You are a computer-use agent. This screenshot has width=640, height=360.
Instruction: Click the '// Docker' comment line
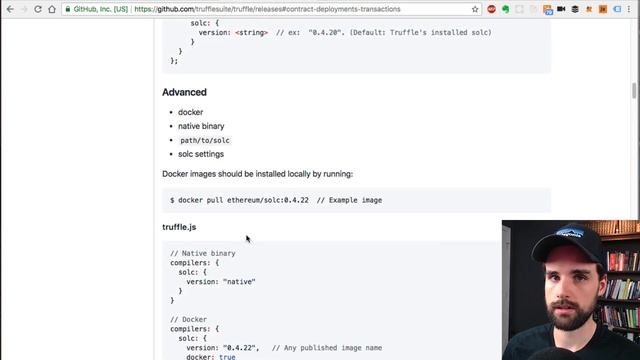coord(189,319)
